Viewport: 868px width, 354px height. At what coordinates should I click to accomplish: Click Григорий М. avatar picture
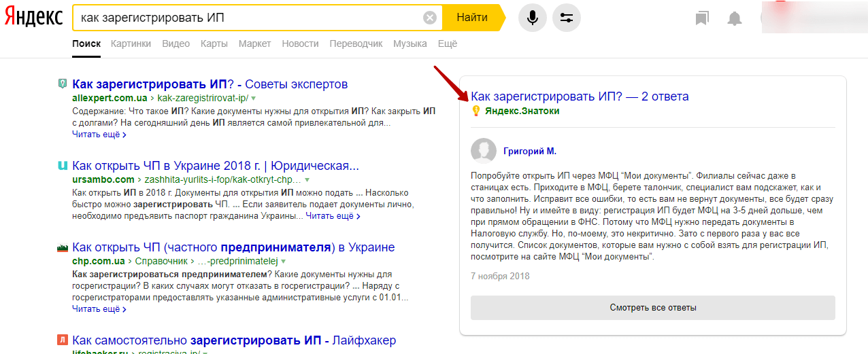point(484,151)
